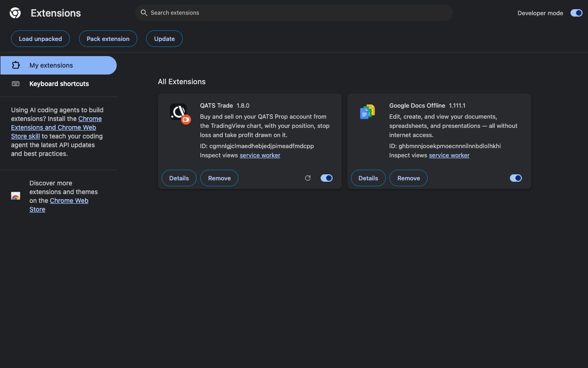This screenshot has height=368, width=588.
Task: Open Details for QATS Trade
Action: pos(179,178)
